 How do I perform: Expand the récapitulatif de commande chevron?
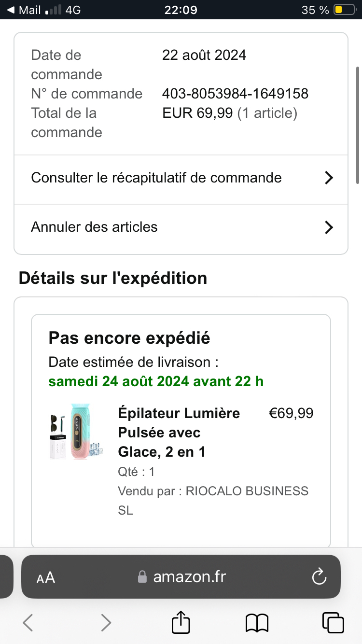coord(329,178)
